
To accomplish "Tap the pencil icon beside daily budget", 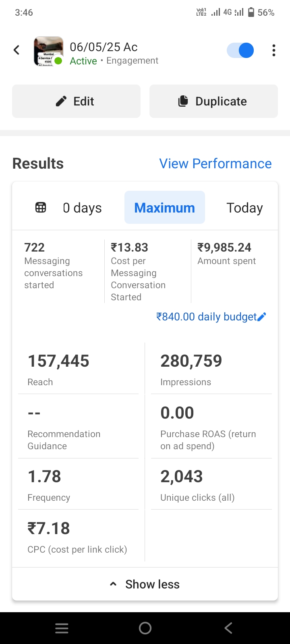I will click(x=262, y=317).
